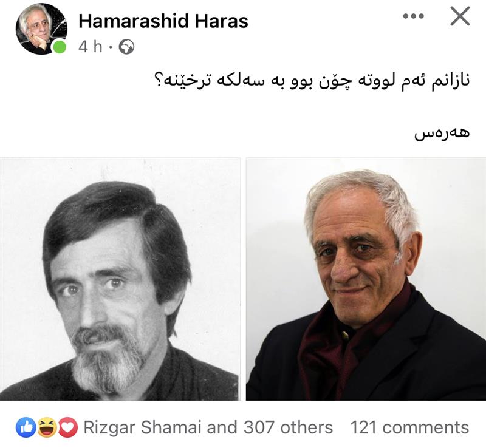Open Hamarashid Haras's profile picture

[x=41, y=29]
